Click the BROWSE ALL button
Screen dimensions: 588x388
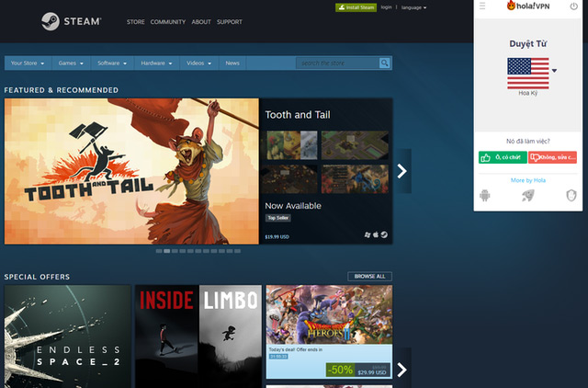[x=369, y=276]
